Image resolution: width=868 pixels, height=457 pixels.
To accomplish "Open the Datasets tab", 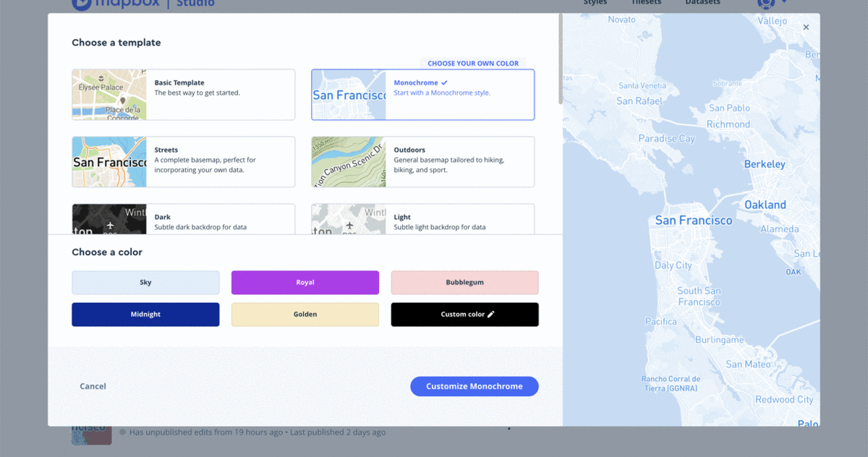I will click(x=700, y=3).
